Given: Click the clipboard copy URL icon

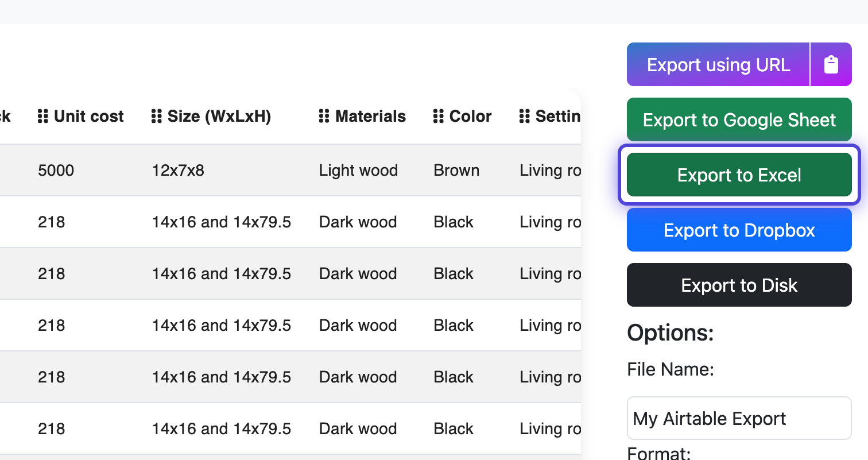Looking at the screenshot, I should point(831,64).
